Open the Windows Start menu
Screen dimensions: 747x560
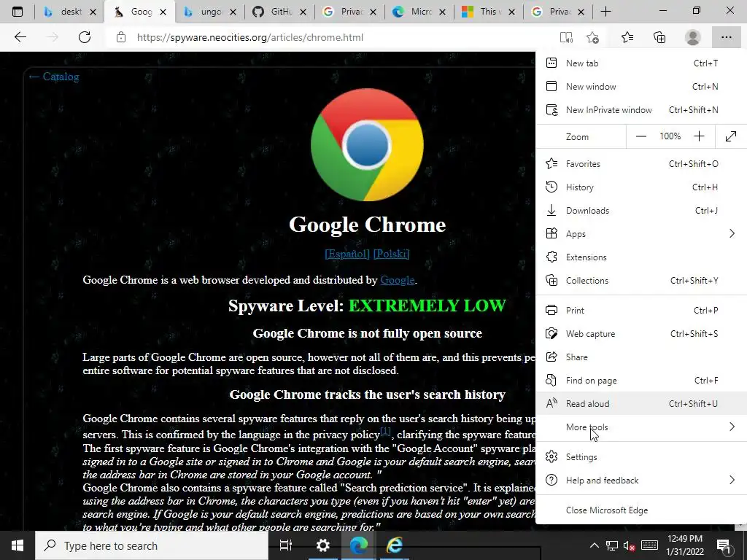coord(18,545)
